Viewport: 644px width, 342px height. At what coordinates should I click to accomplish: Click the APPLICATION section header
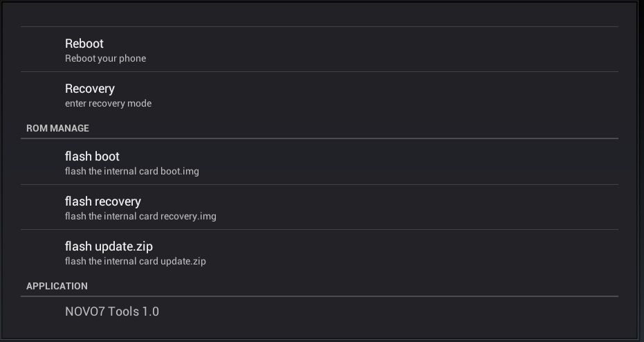click(57, 286)
